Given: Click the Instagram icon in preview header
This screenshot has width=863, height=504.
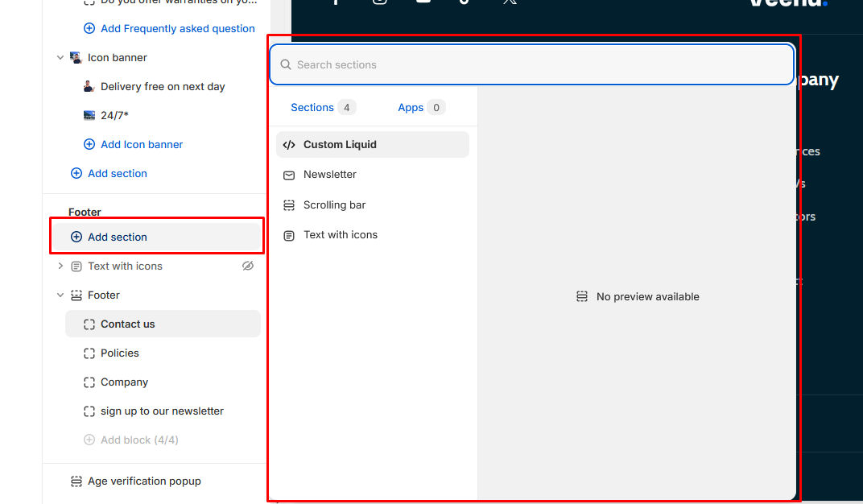Looking at the screenshot, I should click(x=380, y=2).
